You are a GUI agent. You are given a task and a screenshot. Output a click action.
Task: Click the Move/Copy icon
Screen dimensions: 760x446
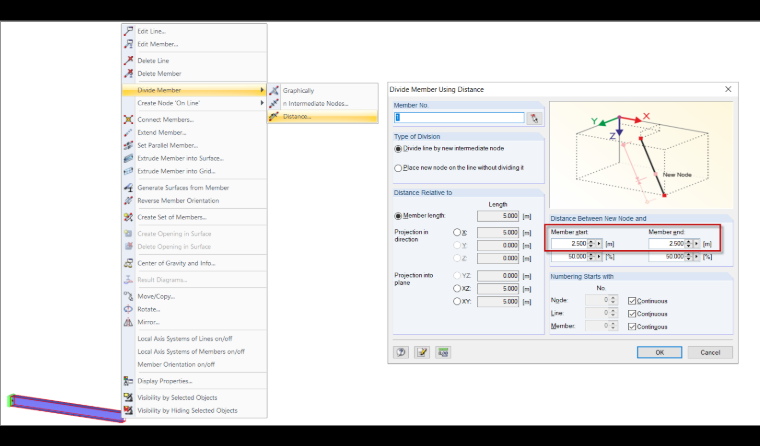click(128, 296)
